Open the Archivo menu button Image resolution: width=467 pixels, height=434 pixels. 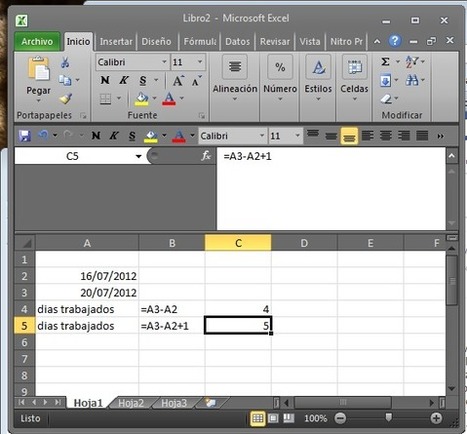pyautogui.click(x=37, y=41)
